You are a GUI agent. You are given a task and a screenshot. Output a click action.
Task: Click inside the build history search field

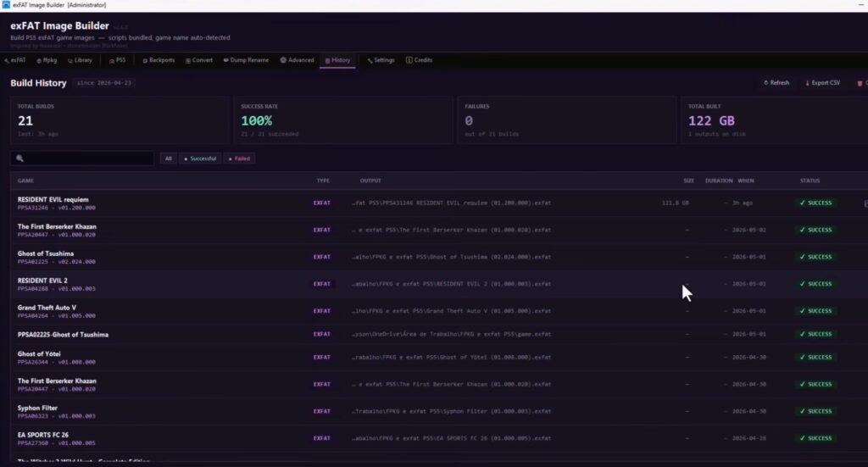[82, 158]
